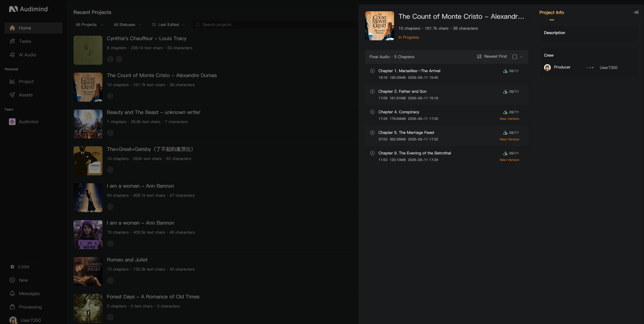644x324 pixels.
Task: Play Chapter 1 Marseilles—The Arrival audio
Action: point(372,71)
